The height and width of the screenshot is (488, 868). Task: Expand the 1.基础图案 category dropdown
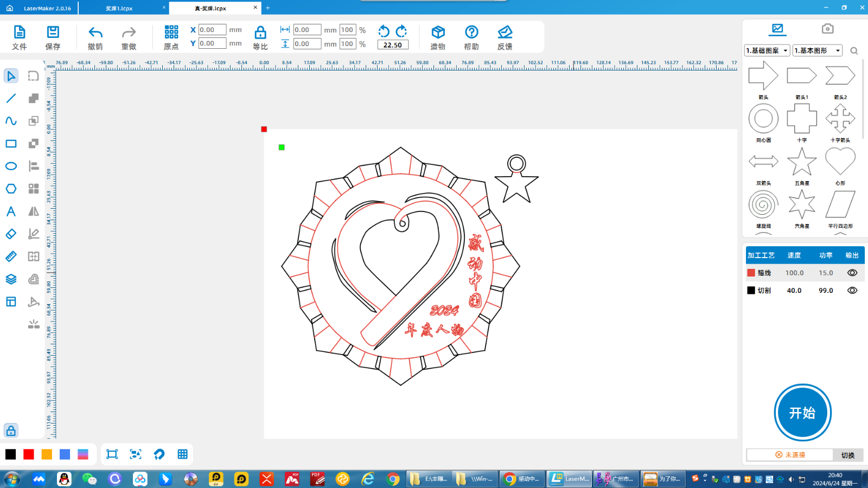click(x=767, y=50)
